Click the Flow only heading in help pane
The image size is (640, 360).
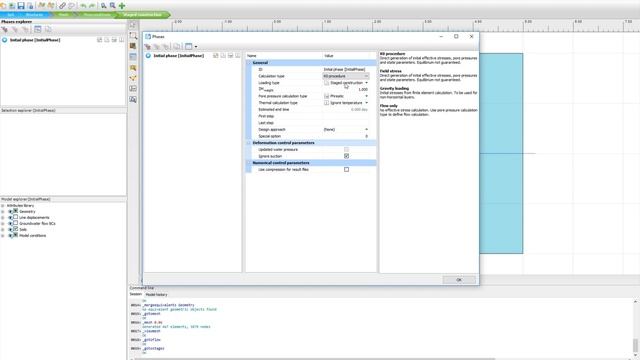(x=389, y=106)
